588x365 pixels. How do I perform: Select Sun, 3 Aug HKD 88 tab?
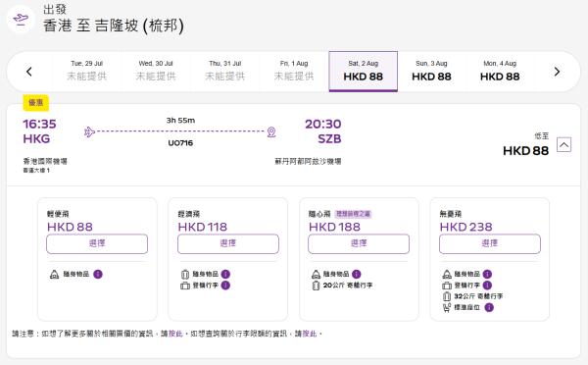(x=431, y=71)
